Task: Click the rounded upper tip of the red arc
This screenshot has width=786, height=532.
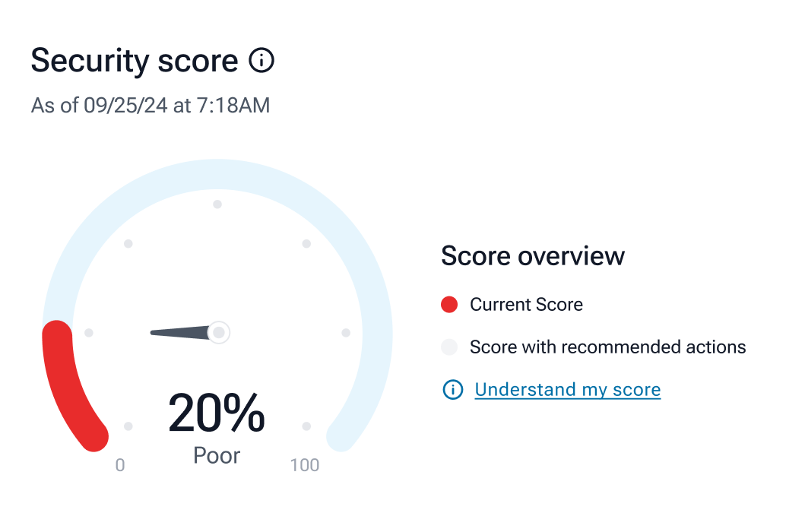Action: (x=57, y=335)
